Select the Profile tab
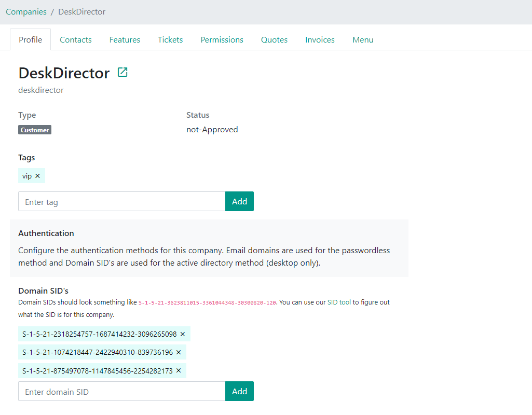 (x=31, y=39)
